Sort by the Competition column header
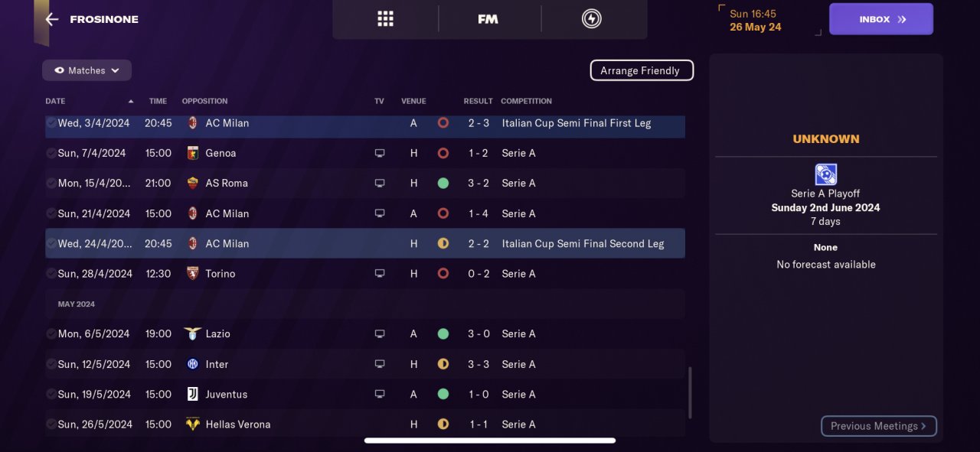 coord(526,101)
